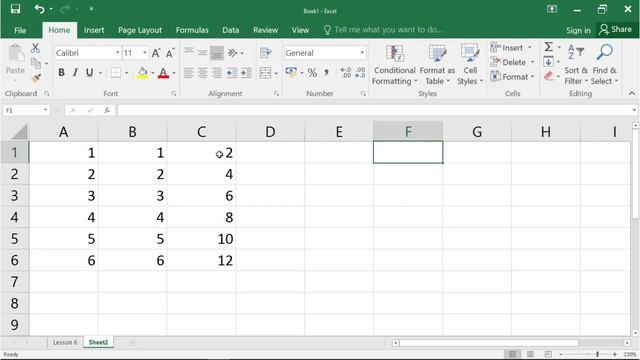The width and height of the screenshot is (640, 360).
Task: Open the Calibri font name dropdown
Action: pos(118,53)
